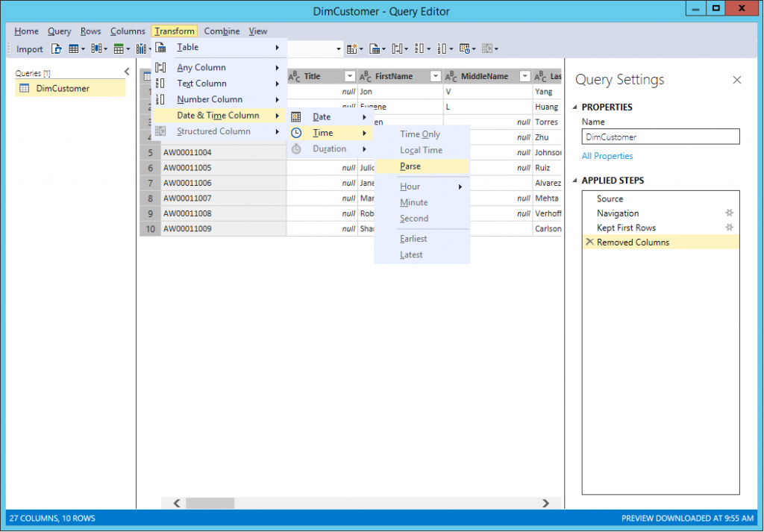The width and height of the screenshot is (764, 532).
Task: Click the table corner icon in grid header
Action: tap(147, 76)
